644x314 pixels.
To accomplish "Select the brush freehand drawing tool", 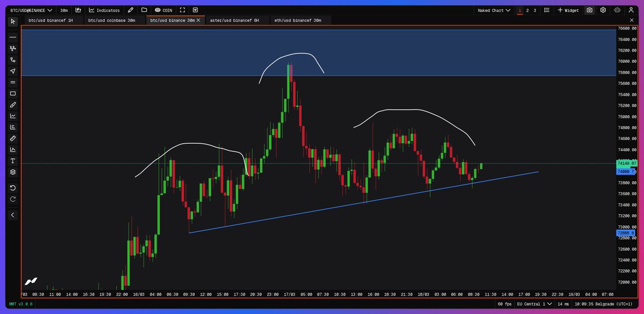I will (x=13, y=105).
